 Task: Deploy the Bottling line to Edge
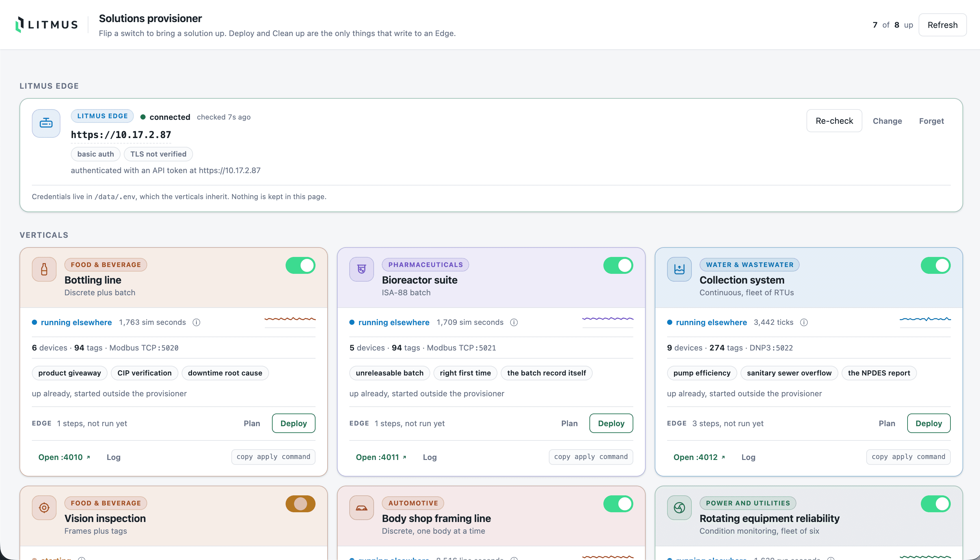click(x=293, y=423)
